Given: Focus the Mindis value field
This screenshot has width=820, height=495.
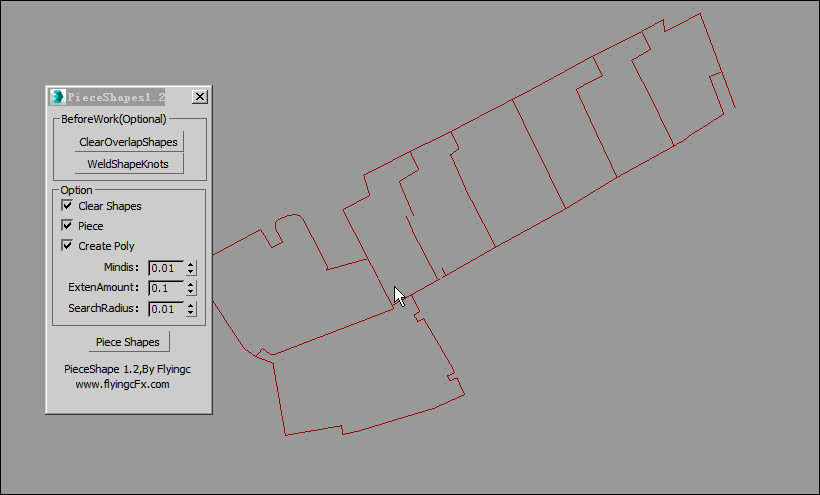Looking at the screenshot, I should (x=166, y=268).
